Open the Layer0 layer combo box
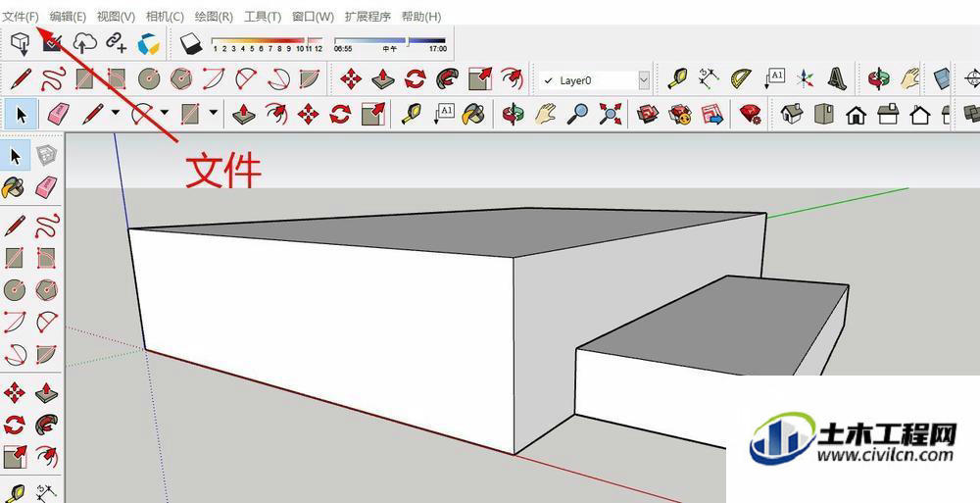The height and width of the screenshot is (503, 980). point(595,80)
